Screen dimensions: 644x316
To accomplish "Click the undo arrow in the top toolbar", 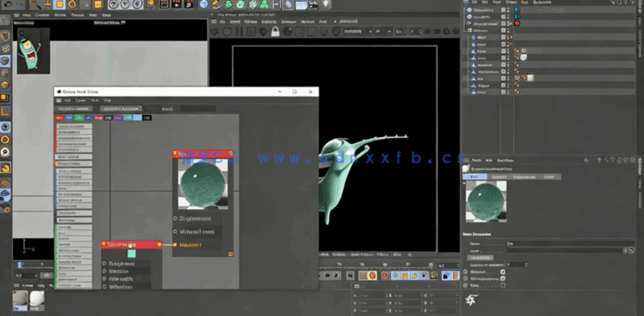I will click(8, 4).
